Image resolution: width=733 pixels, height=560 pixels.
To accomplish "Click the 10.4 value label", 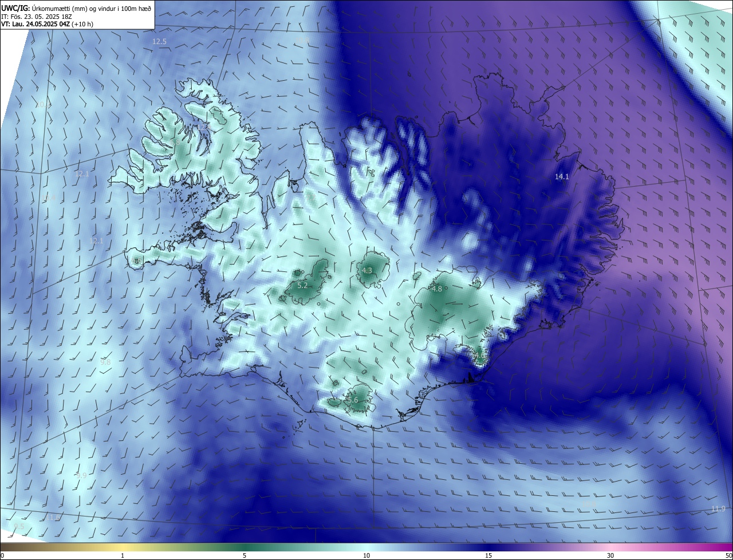I will (x=48, y=198).
